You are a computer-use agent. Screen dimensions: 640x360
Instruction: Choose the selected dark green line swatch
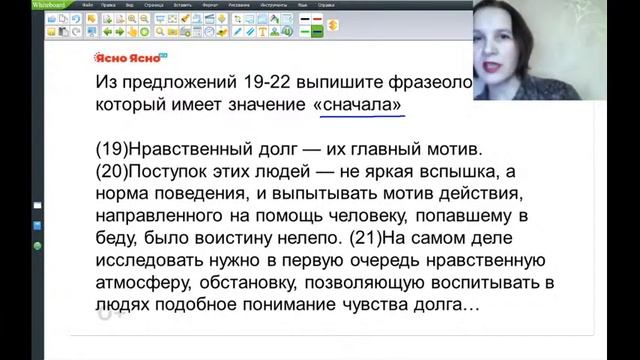pyautogui.click(x=317, y=31)
